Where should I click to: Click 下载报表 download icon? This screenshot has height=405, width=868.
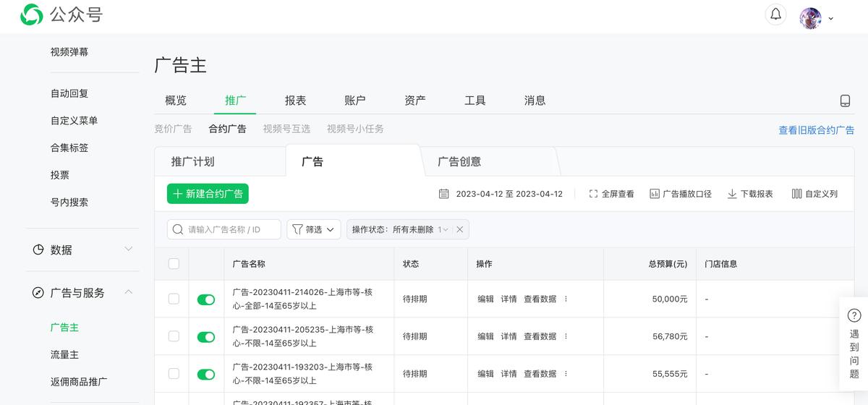point(732,194)
